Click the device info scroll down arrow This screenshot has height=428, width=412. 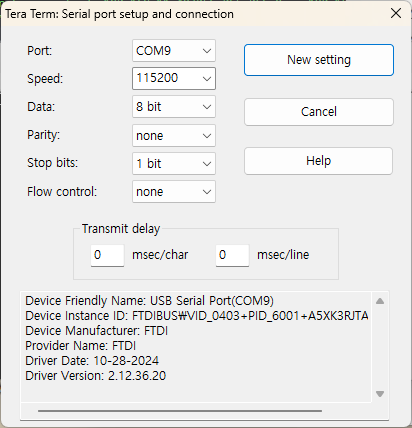[380, 394]
